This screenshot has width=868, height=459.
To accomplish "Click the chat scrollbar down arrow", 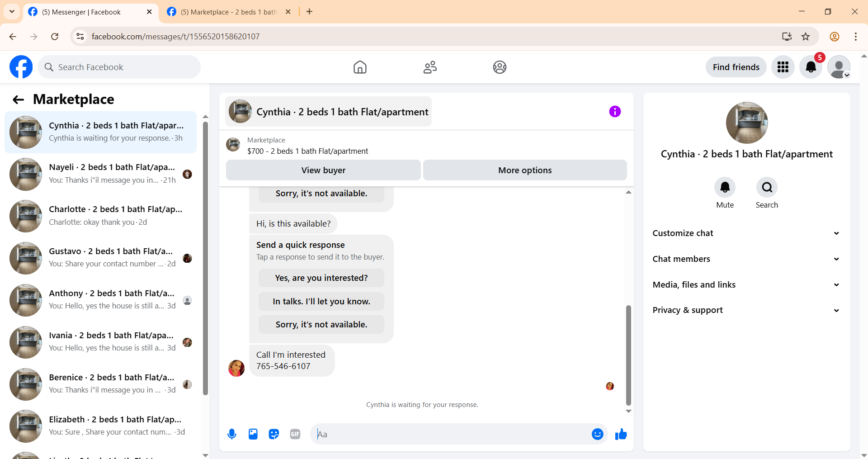I will (x=628, y=411).
